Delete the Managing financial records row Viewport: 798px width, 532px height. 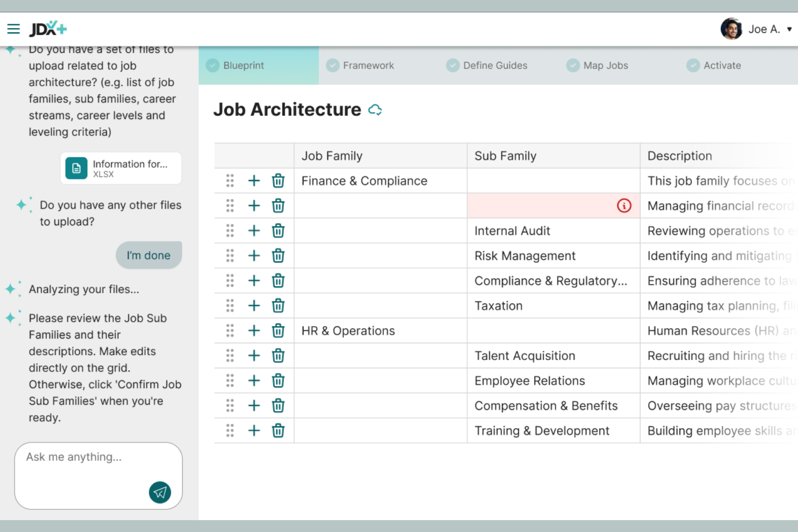pos(278,205)
